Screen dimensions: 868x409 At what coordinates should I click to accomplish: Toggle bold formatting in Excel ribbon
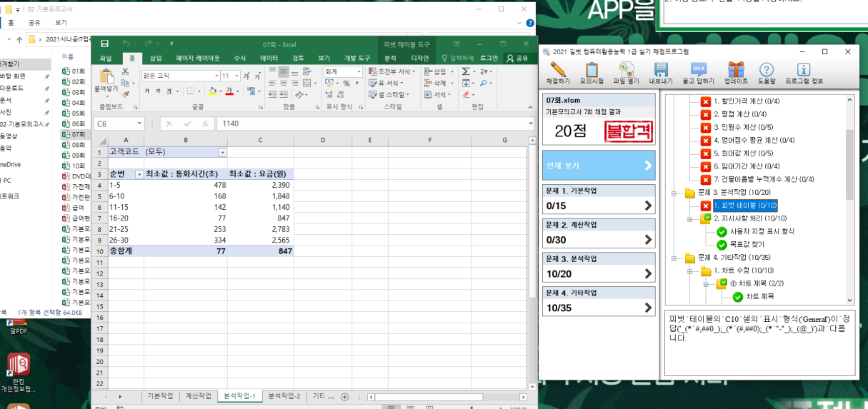[147, 92]
